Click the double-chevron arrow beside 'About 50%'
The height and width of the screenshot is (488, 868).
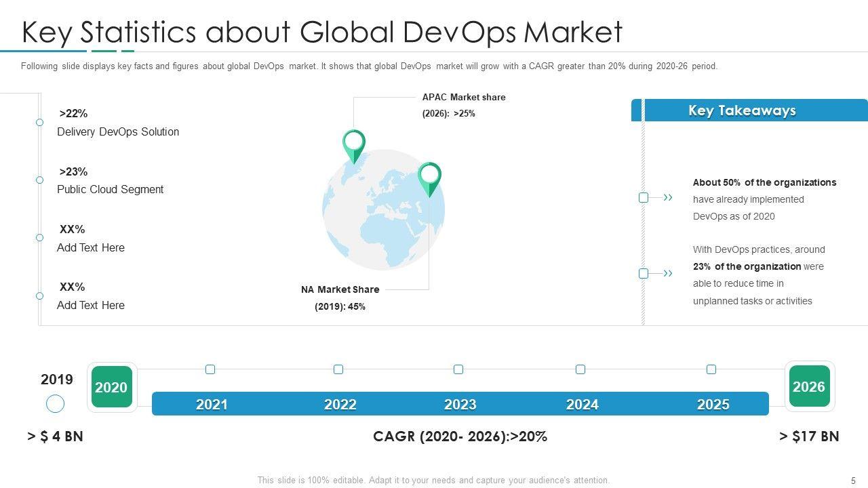point(668,198)
